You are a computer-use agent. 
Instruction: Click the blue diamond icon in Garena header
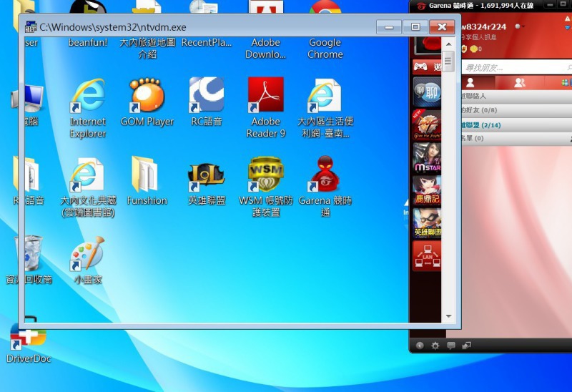(568, 28)
